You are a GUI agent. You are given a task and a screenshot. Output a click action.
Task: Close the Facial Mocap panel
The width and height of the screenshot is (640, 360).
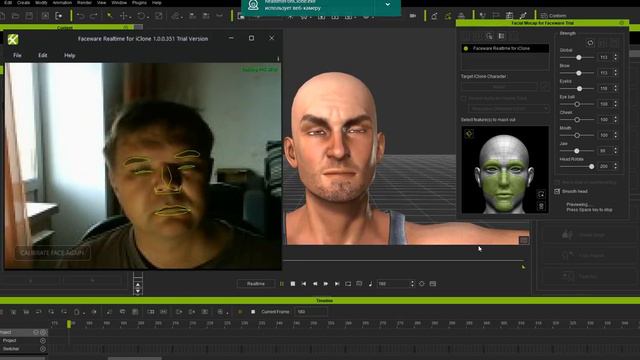click(x=621, y=23)
